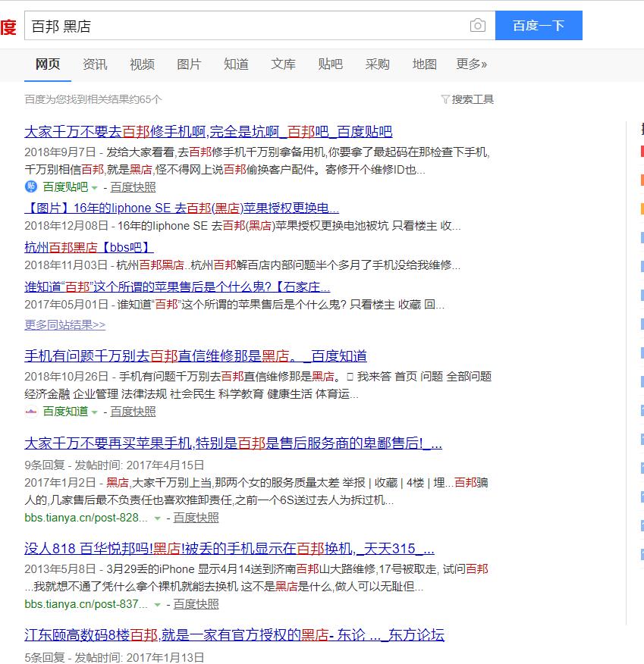Viewport: 644px width, 664px height.
Task: Open result 大家千万不要去百邦修手机啊
Action: [209, 132]
